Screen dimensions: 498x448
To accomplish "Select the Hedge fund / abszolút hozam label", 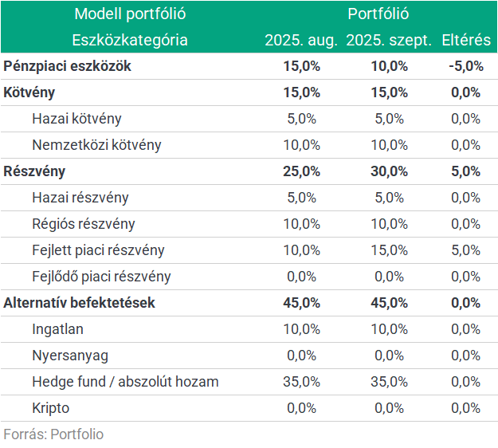I will tap(125, 382).
